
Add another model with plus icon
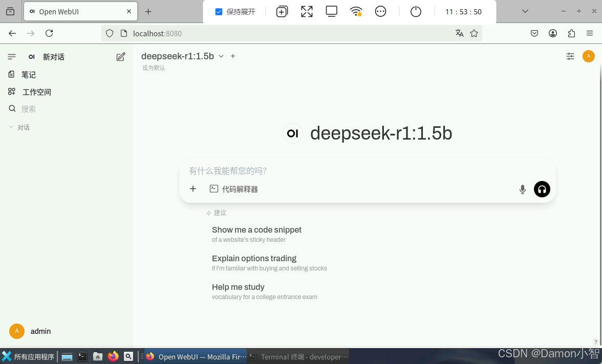pyautogui.click(x=232, y=56)
